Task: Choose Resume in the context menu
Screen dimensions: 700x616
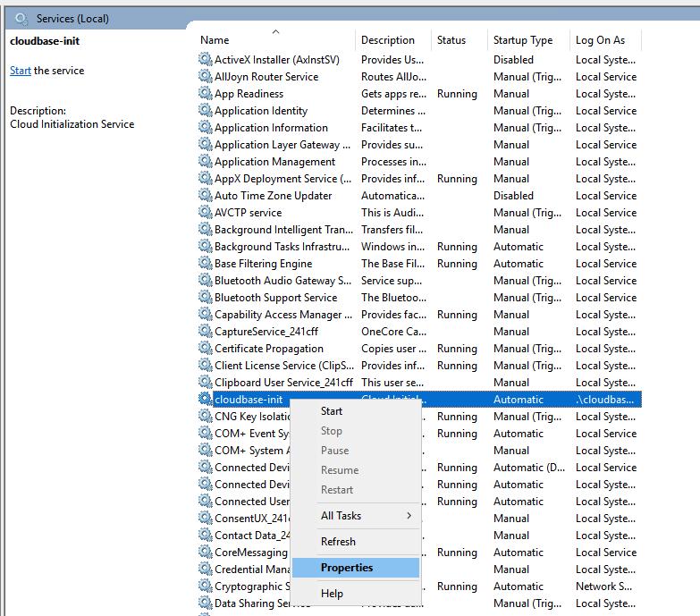Action: tap(356, 470)
